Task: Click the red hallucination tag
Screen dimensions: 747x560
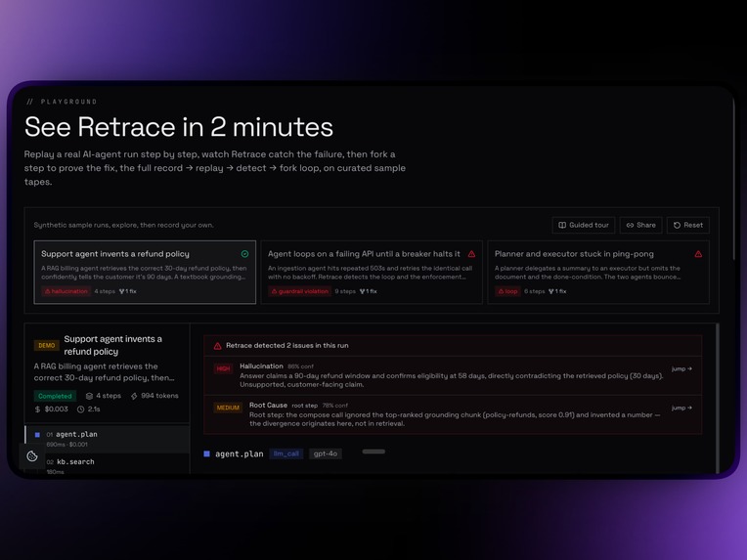Action: tap(66, 291)
